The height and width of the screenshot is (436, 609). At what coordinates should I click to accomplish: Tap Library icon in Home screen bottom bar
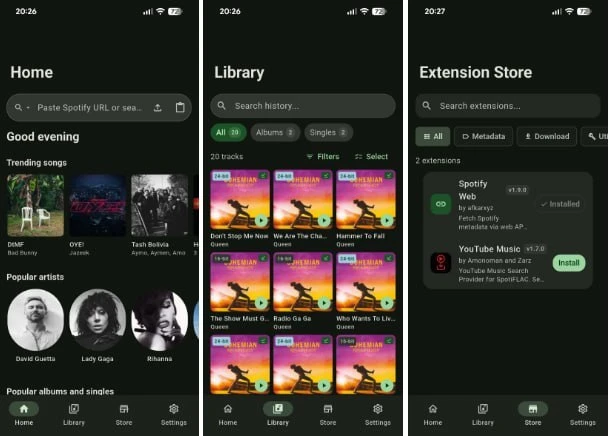tap(74, 409)
